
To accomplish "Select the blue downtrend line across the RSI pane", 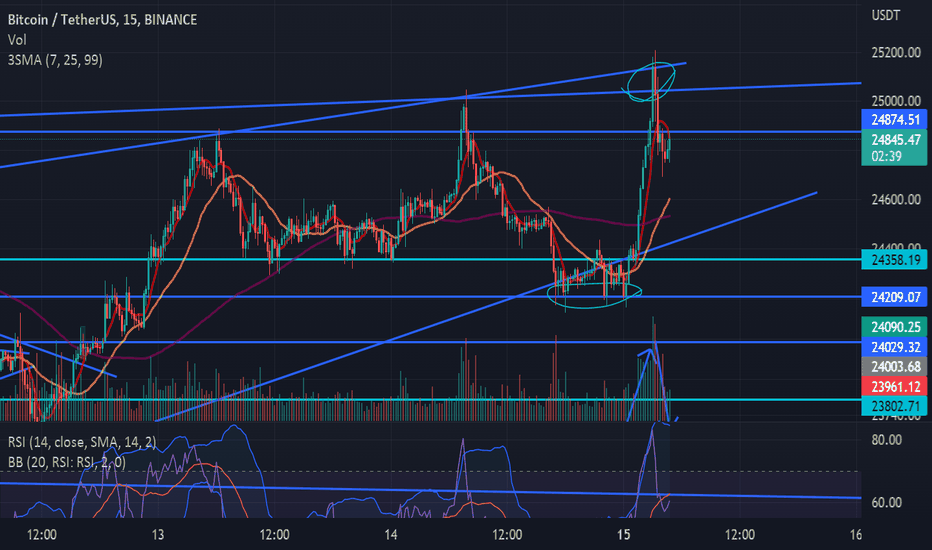I will 430,491.
